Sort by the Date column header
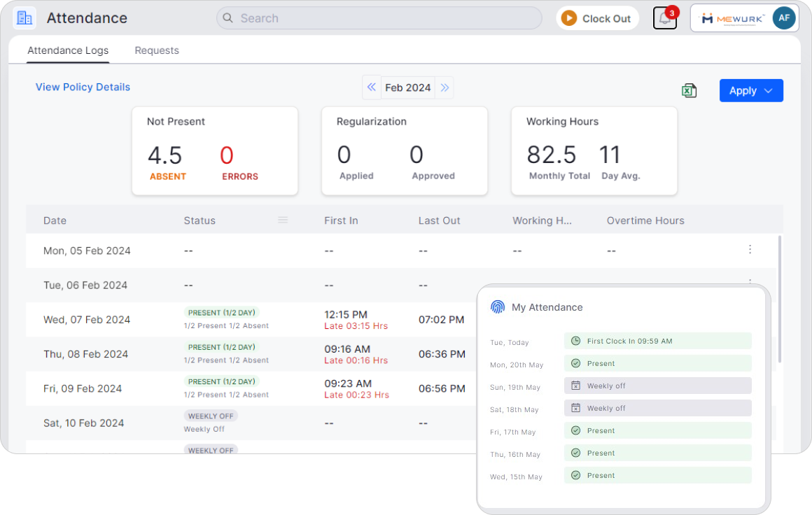 click(55, 220)
